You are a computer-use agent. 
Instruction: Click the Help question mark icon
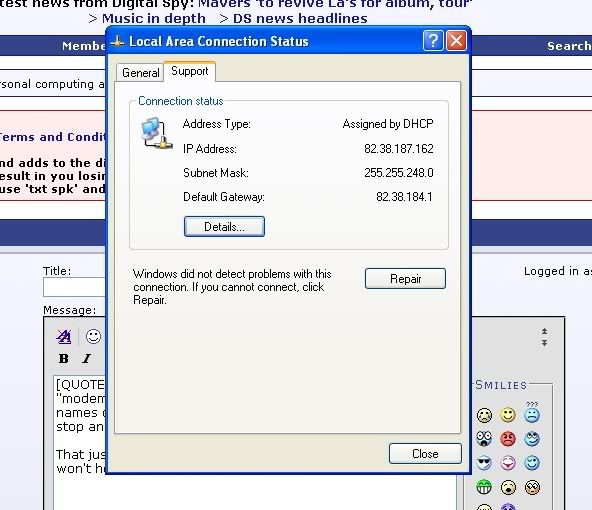(x=433, y=40)
